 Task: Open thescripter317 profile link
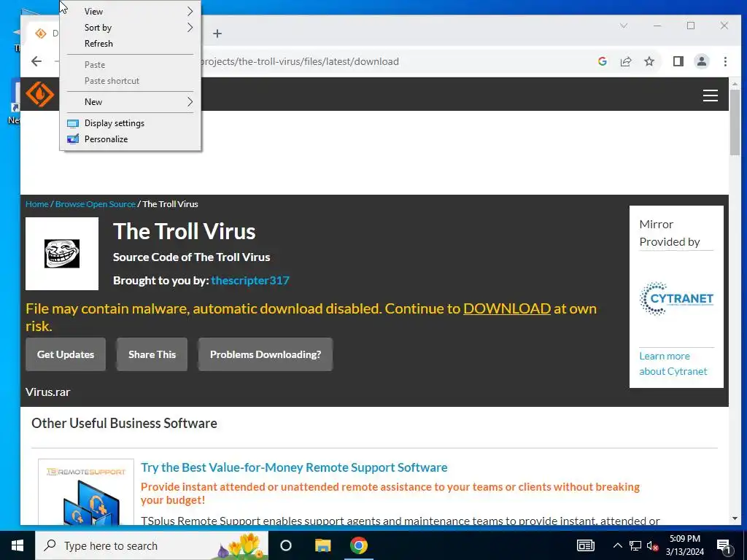click(250, 281)
